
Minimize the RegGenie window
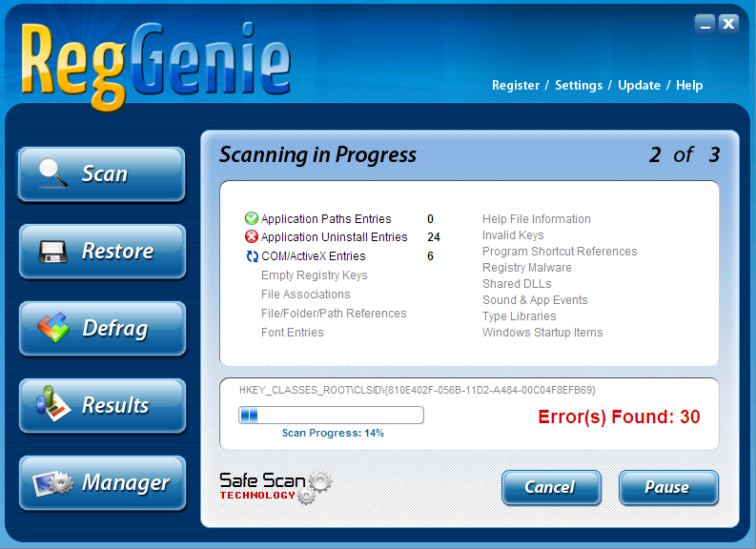[705, 24]
